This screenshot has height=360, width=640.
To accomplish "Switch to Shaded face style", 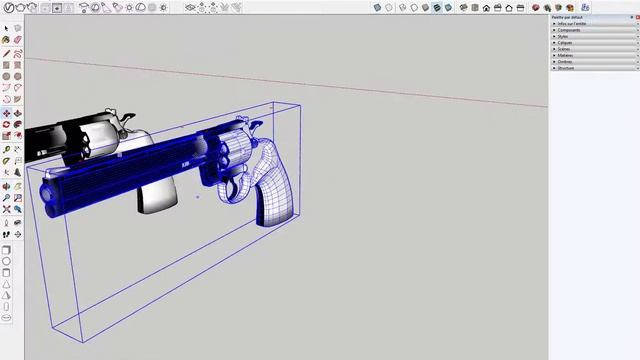I will 425,7.
